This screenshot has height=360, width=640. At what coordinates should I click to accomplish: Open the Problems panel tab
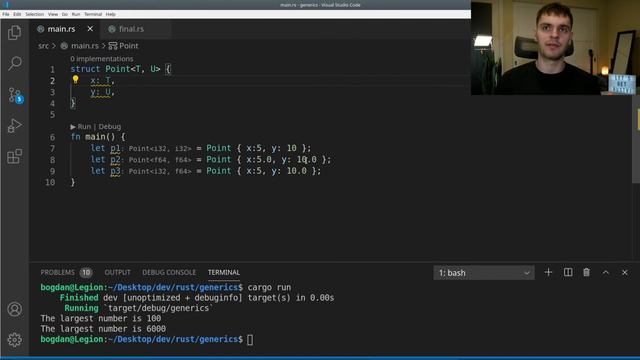pyautogui.click(x=58, y=272)
